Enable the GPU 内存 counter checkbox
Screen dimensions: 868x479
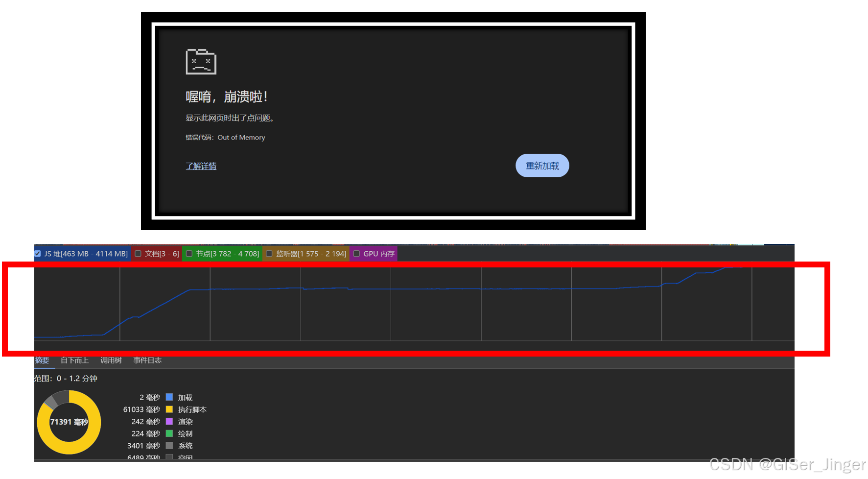356,253
